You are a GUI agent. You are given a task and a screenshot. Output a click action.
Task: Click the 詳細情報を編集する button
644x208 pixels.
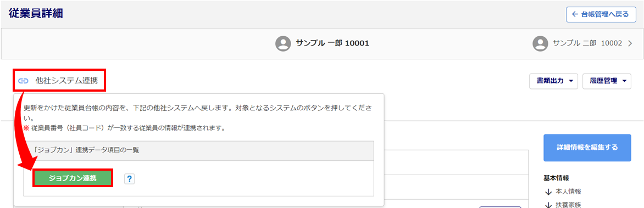coord(587,148)
